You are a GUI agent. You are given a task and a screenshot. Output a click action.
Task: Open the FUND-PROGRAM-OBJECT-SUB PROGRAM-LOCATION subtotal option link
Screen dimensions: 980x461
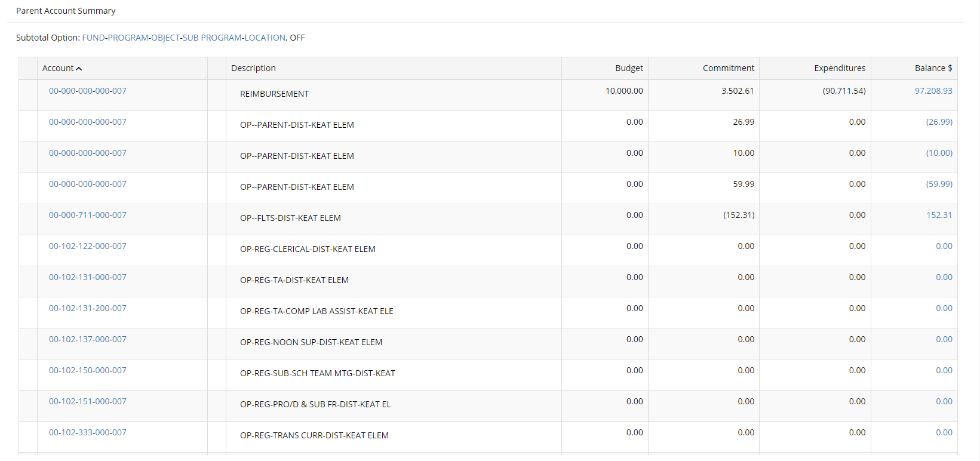click(x=183, y=38)
